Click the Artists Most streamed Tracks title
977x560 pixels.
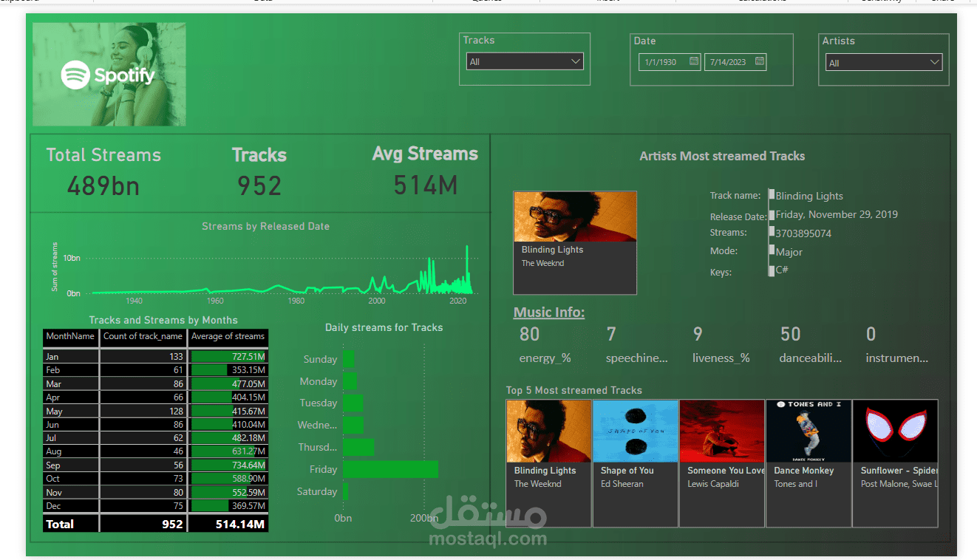pos(722,156)
